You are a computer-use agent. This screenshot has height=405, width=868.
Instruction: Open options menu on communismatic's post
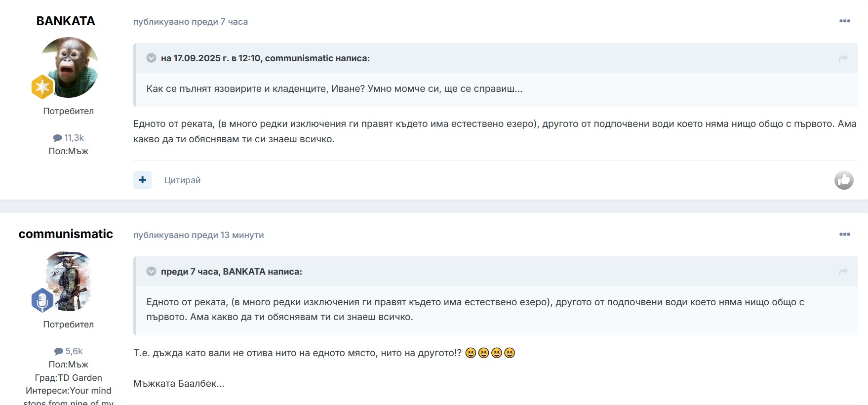coord(844,235)
